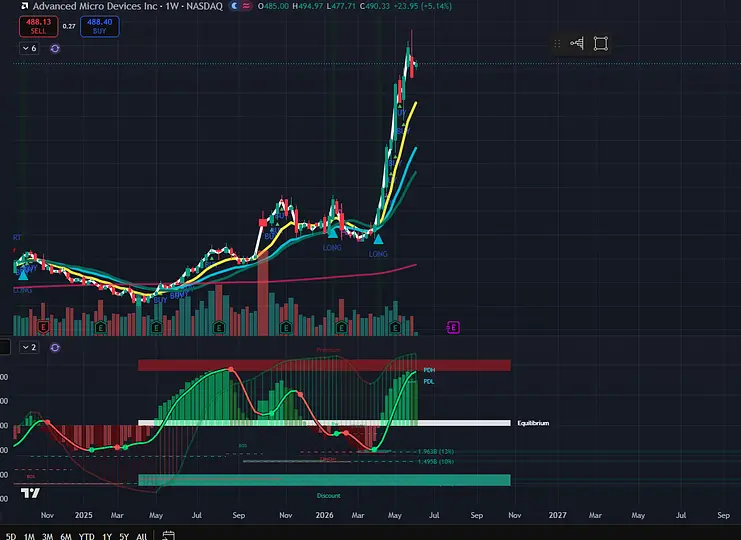Open the green earnings E marker above May 2025
This screenshot has height=540, width=741.
pyautogui.click(x=157, y=326)
